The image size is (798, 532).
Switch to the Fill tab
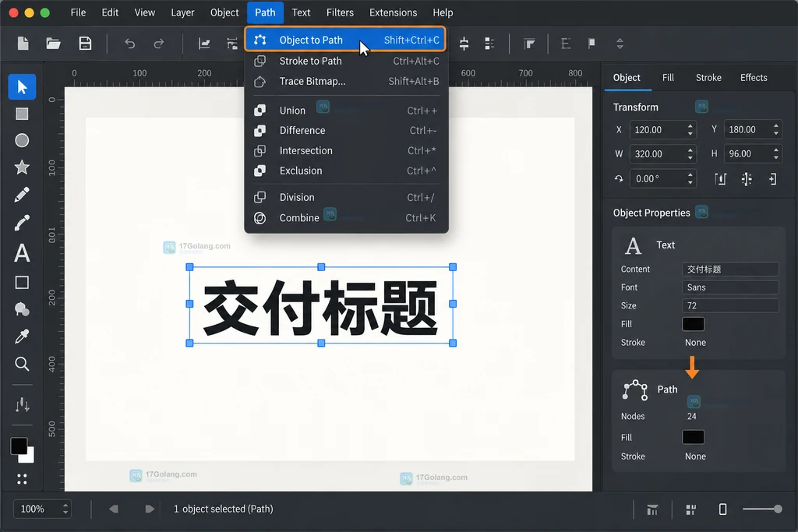tap(668, 77)
